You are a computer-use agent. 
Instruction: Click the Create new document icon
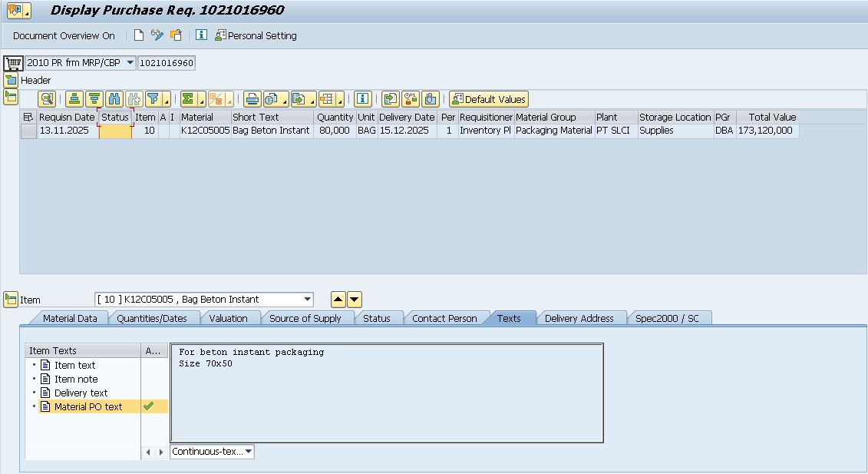pyautogui.click(x=139, y=35)
